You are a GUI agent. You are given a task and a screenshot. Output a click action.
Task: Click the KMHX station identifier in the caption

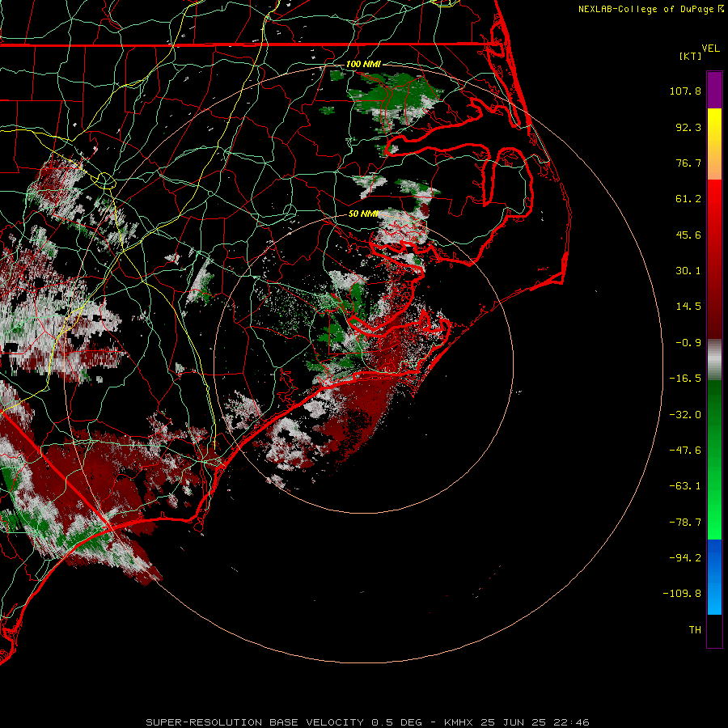click(459, 722)
